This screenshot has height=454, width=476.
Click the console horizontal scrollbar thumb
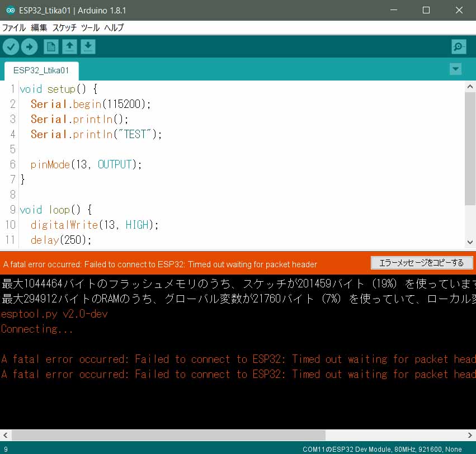coord(168,435)
